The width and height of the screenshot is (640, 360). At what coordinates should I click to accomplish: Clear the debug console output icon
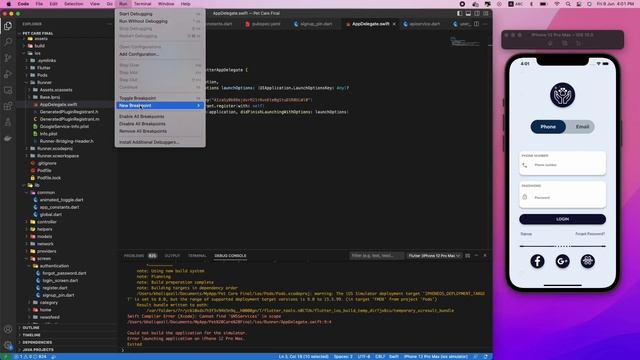(468, 256)
